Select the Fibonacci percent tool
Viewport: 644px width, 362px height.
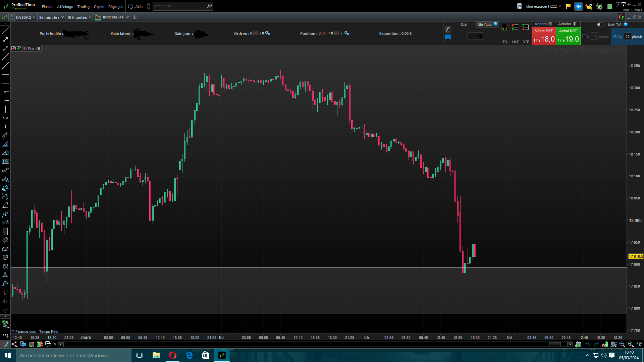pyautogui.click(x=5, y=162)
